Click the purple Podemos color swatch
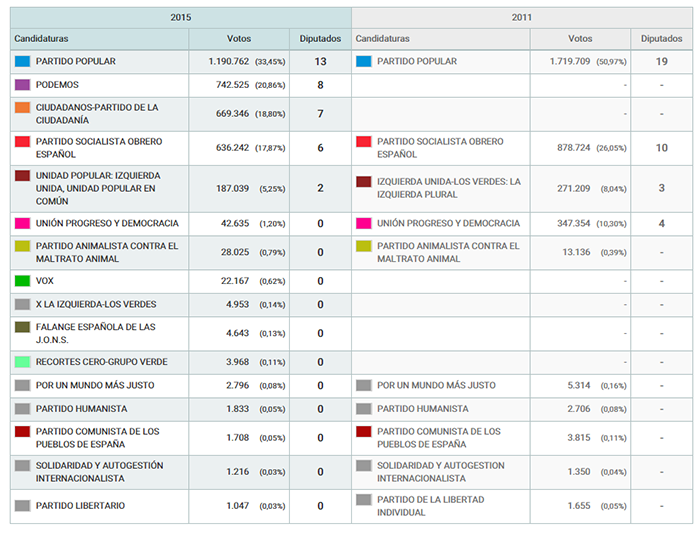The image size is (700, 533). (x=22, y=85)
